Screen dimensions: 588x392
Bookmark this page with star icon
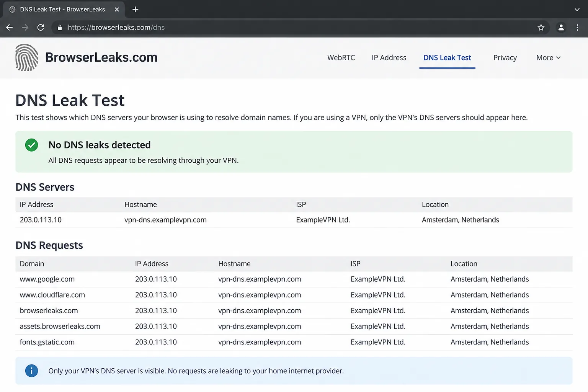tap(541, 28)
